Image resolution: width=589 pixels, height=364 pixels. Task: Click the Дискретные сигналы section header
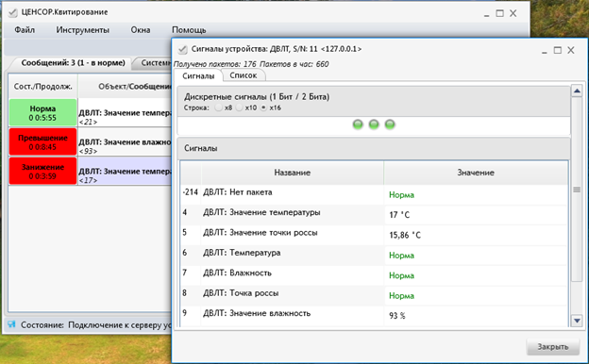point(374,101)
